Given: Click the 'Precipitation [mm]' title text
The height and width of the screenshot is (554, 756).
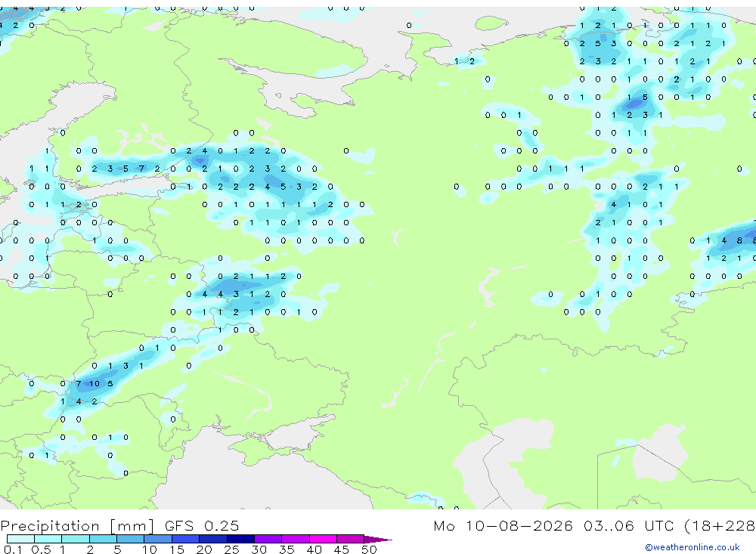Looking at the screenshot, I should [78, 525].
